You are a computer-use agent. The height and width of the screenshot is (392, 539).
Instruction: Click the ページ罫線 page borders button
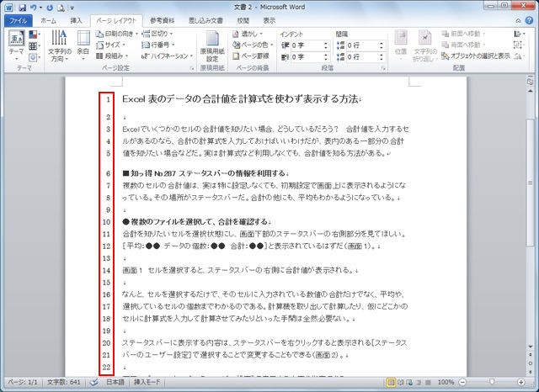pyautogui.click(x=251, y=56)
